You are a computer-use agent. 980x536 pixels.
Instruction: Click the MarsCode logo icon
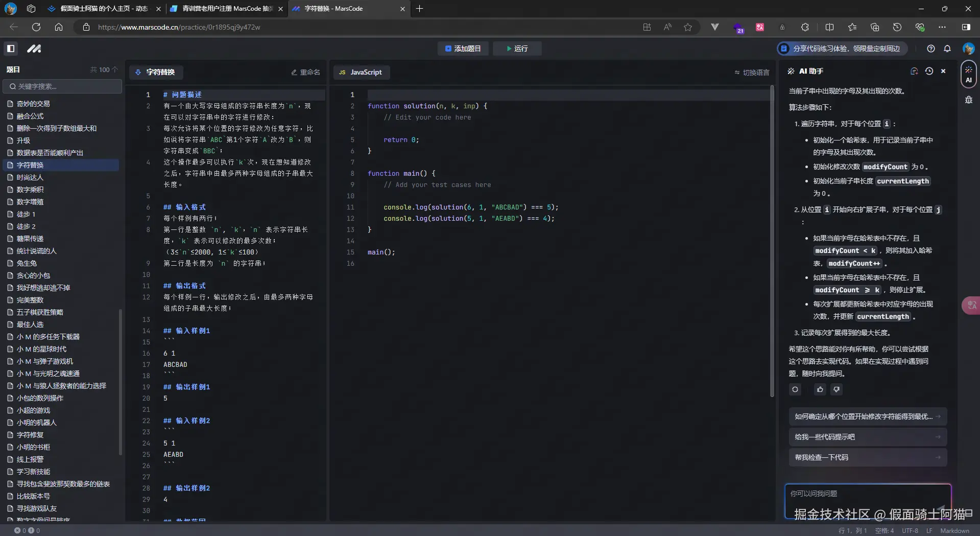click(34, 49)
